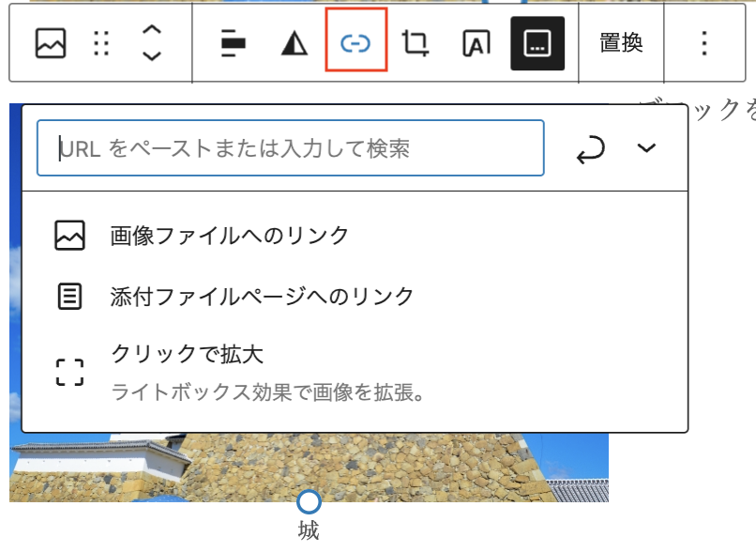Click the caption text 城

[309, 531]
